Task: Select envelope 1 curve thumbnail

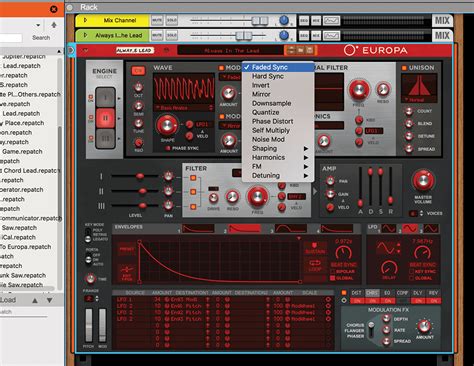Action: coord(198,228)
